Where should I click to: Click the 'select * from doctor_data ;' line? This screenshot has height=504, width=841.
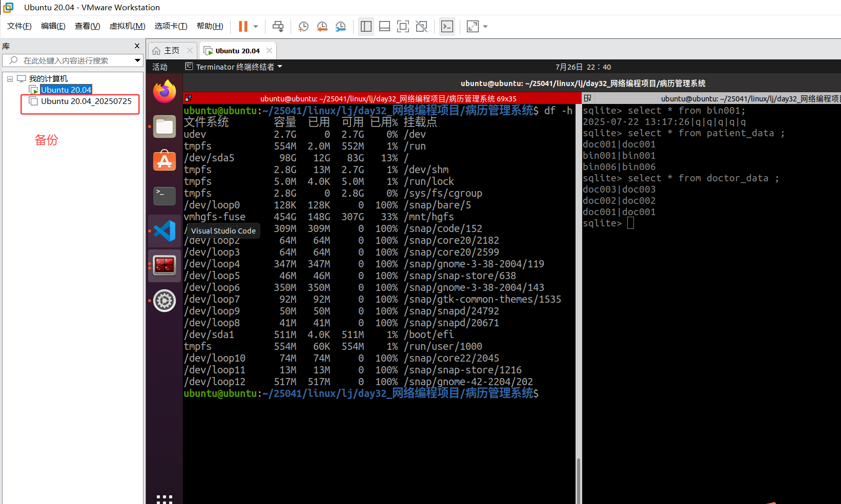(703, 178)
